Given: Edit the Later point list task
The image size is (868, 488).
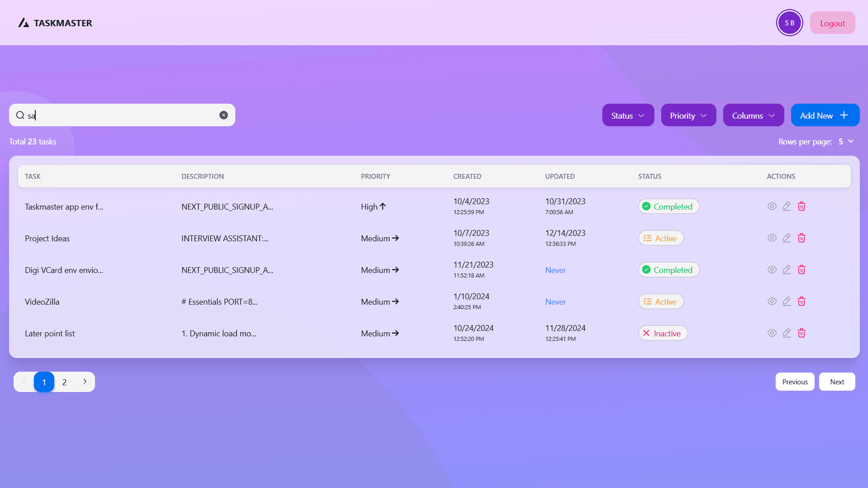Looking at the screenshot, I should click(787, 333).
